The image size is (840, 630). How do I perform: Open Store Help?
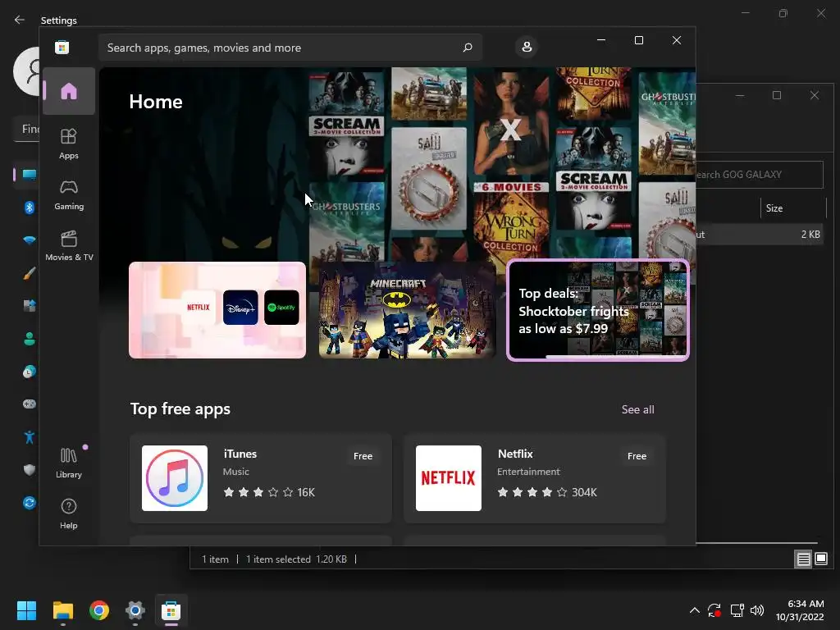pos(69,514)
